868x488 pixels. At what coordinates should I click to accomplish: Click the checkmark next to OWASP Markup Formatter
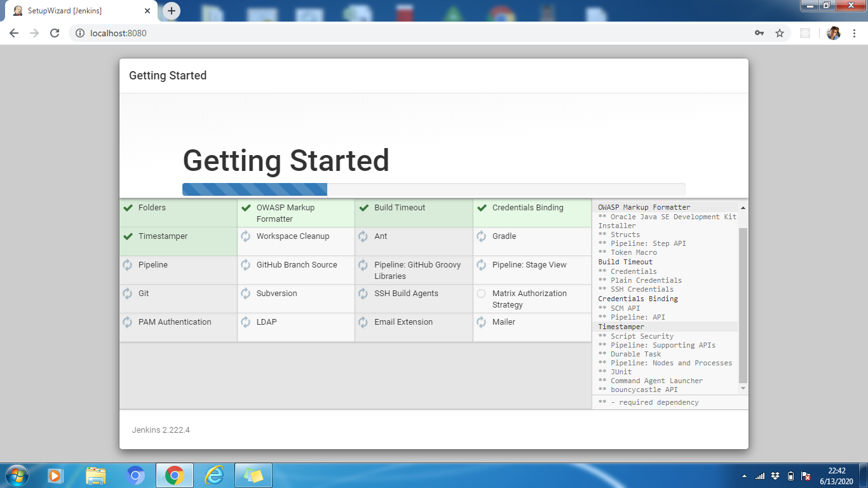[246, 208]
